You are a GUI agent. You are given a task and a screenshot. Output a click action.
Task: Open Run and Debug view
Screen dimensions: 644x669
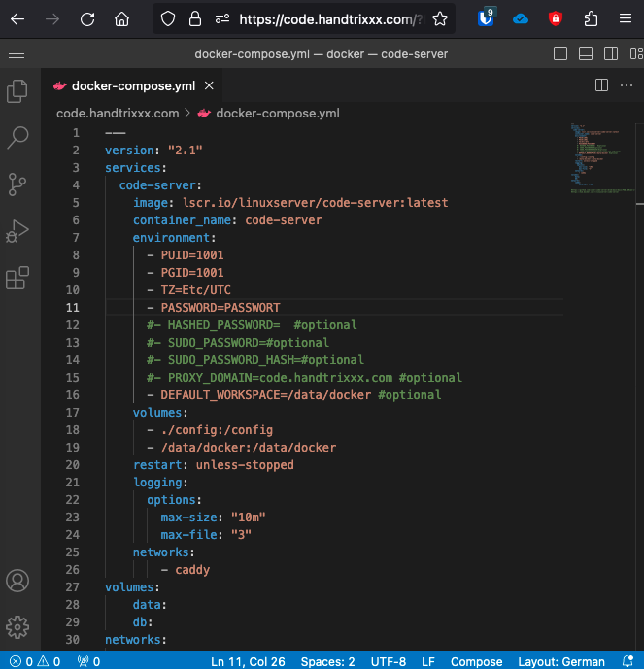pyautogui.click(x=17, y=231)
